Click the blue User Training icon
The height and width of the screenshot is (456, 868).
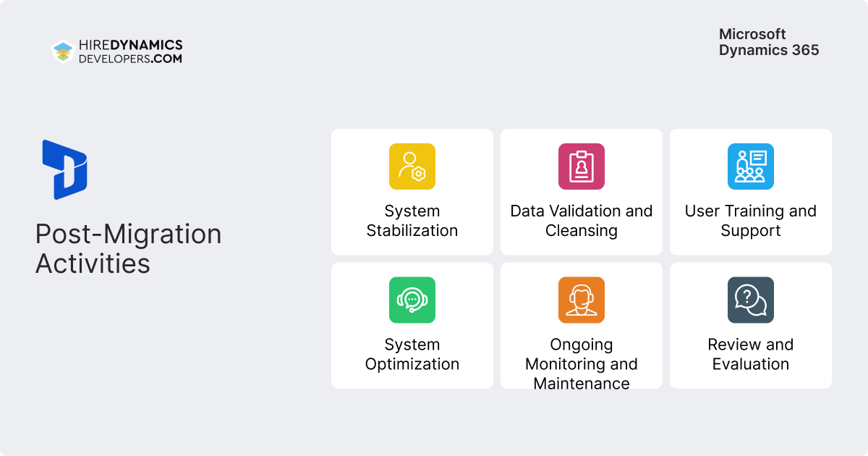click(751, 166)
